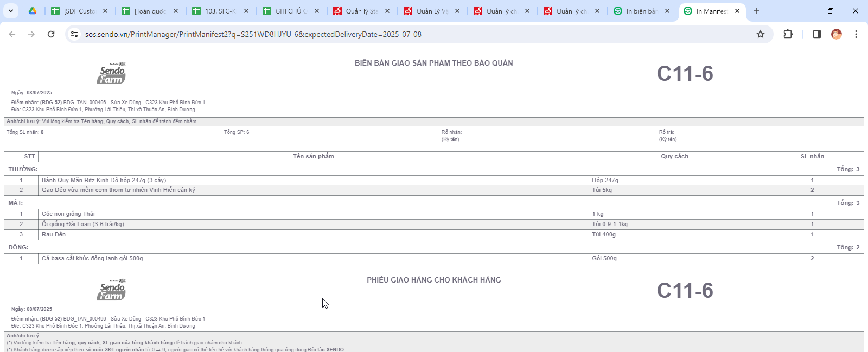This screenshot has width=868, height=352.
Task: Select the Cóc non giống Thái row
Action: tap(434, 214)
